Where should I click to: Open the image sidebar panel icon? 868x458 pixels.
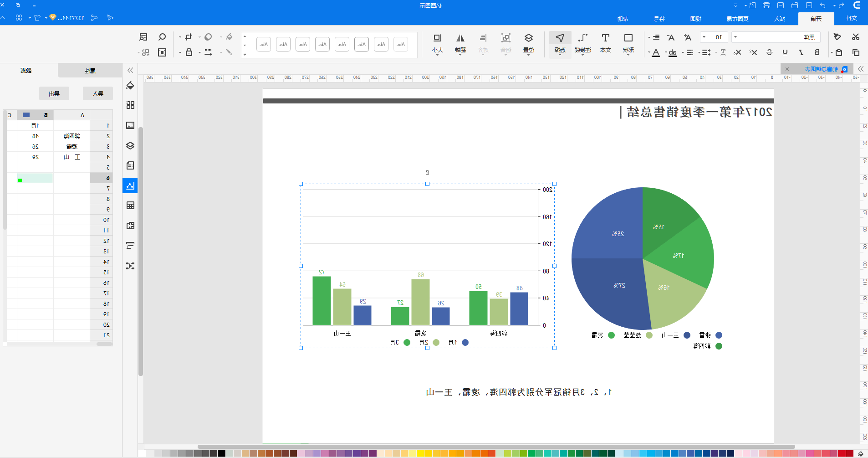pos(130,125)
